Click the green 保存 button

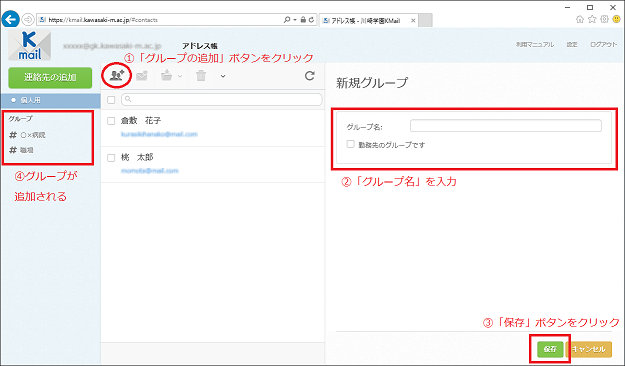click(x=550, y=349)
